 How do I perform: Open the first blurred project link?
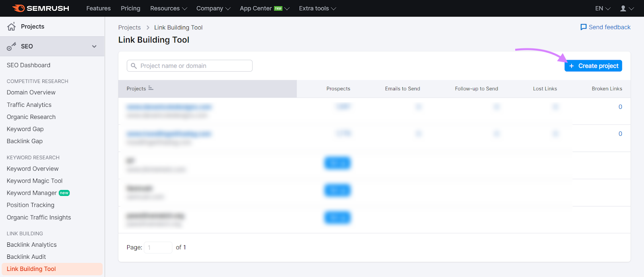169,107
